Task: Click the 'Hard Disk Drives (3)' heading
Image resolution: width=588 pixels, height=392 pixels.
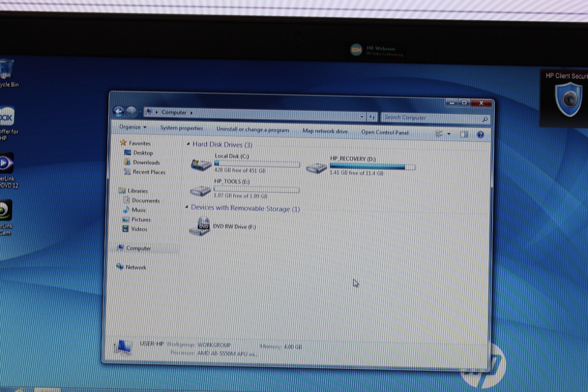Action: (x=222, y=145)
